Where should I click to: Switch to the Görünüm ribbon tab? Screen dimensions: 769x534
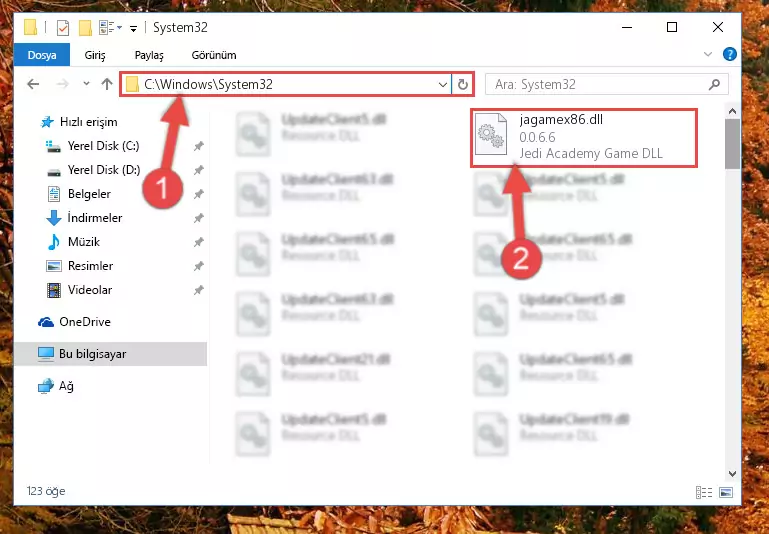214,55
